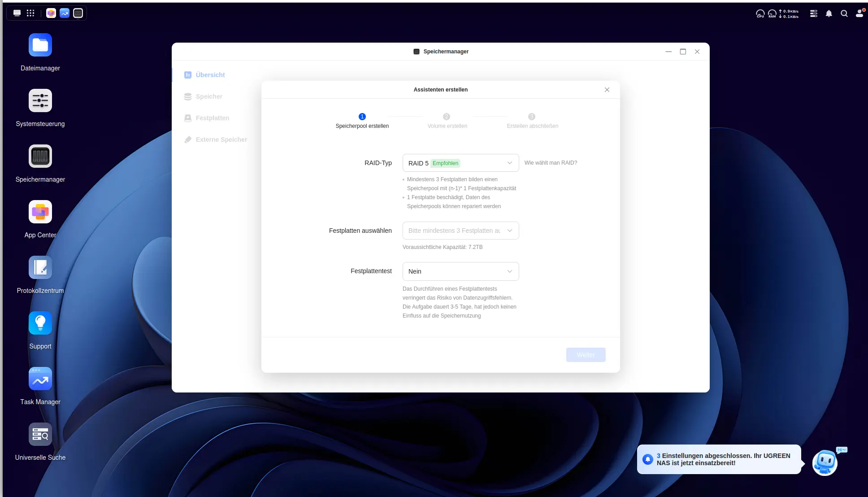Open Universelle Suche desktop icon
868x497 pixels.
pos(40,434)
